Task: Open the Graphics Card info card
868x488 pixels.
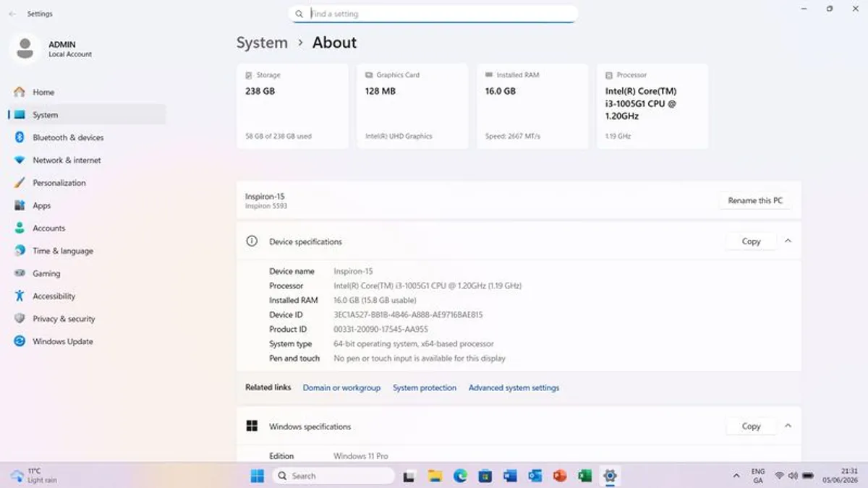Action: click(412, 106)
